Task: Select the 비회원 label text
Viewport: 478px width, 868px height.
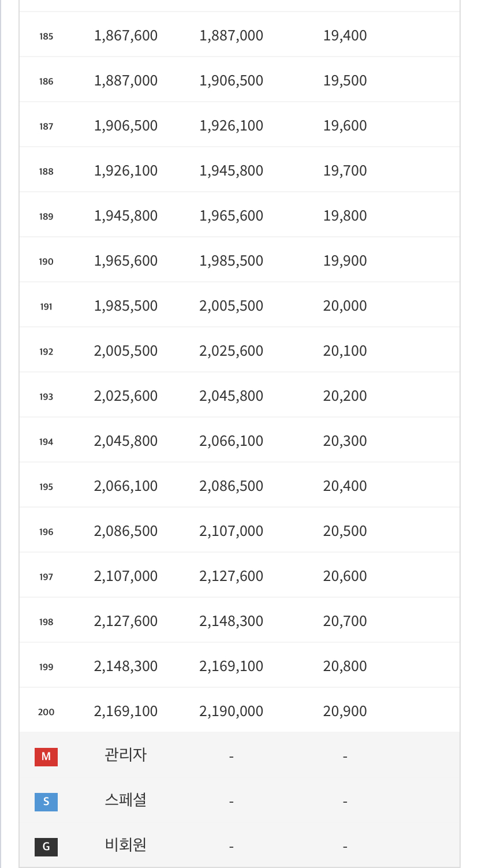Action: point(126,845)
